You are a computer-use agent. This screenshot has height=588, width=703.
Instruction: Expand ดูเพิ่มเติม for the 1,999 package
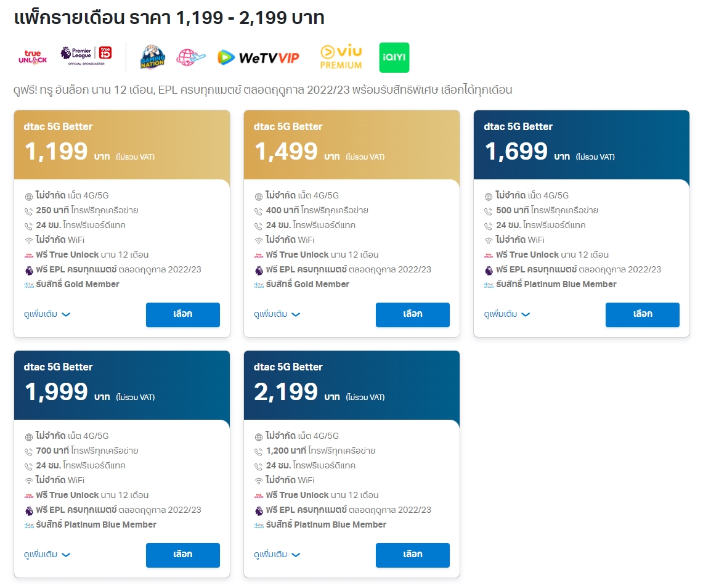coord(47,554)
